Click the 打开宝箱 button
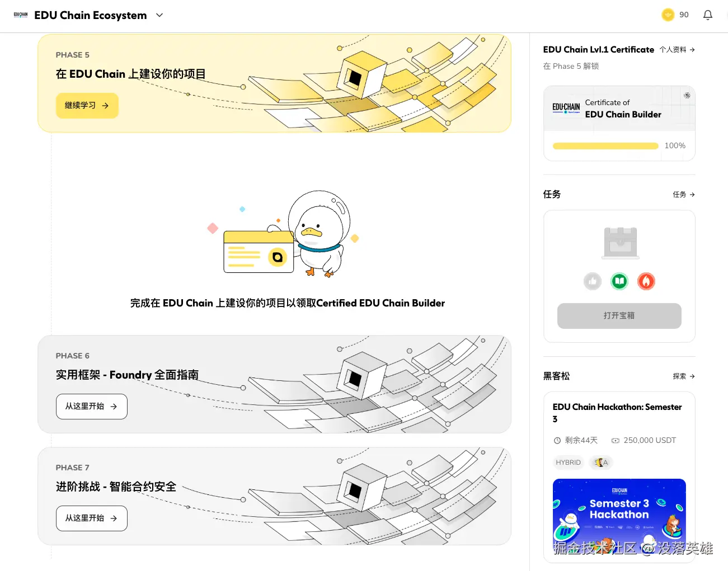The height and width of the screenshot is (571, 728). pos(619,316)
